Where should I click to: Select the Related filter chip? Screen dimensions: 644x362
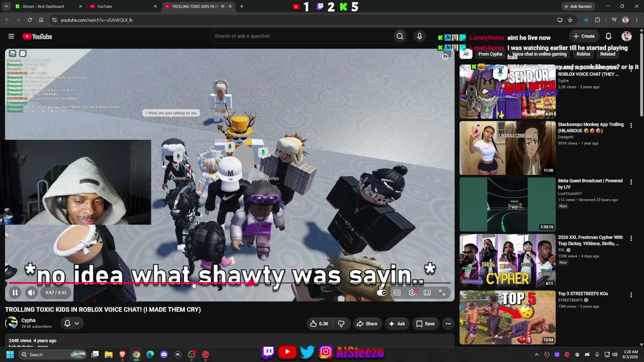607,54
